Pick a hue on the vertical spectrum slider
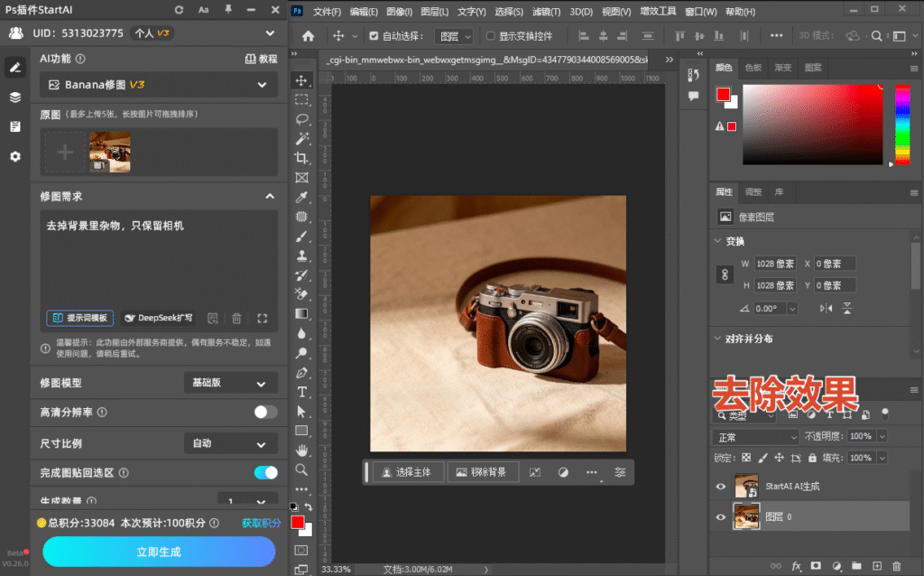924x576 pixels. click(x=902, y=124)
